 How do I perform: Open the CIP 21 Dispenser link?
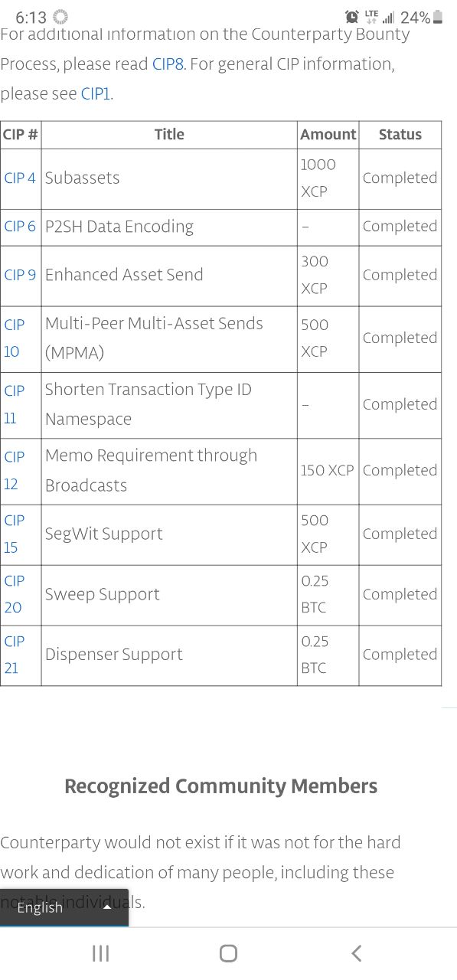click(x=15, y=655)
